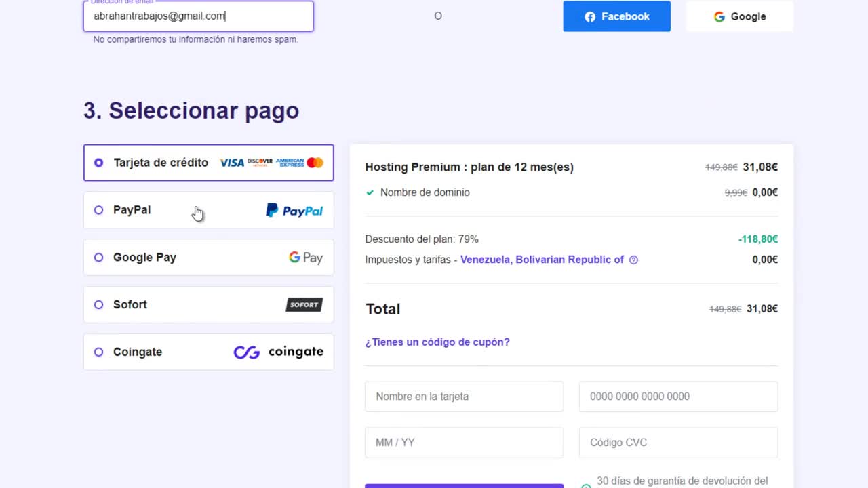Click the Código CVC field
868x488 pixels.
click(678, 443)
